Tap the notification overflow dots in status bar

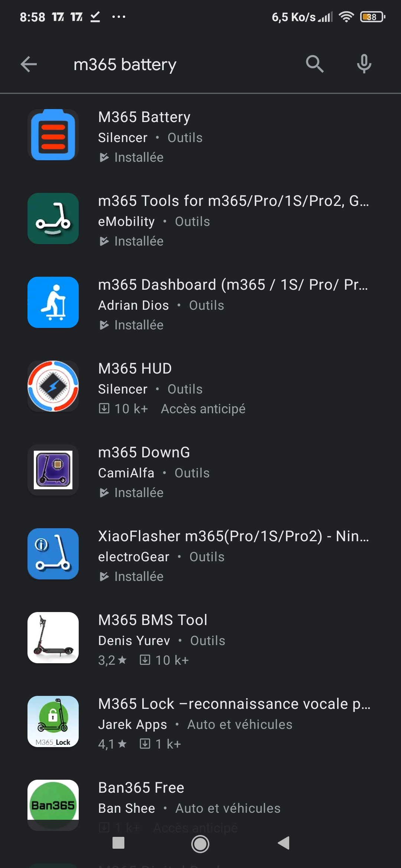(119, 17)
